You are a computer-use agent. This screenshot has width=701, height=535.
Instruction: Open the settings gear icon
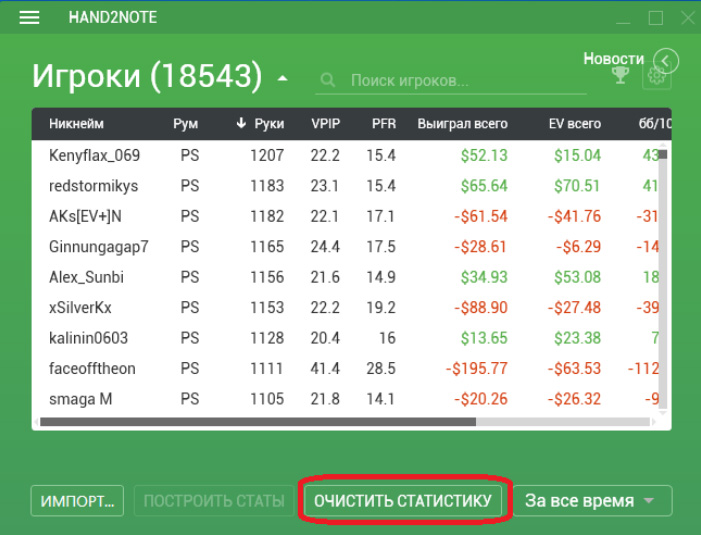pyautogui.click(x=656, y=76)
